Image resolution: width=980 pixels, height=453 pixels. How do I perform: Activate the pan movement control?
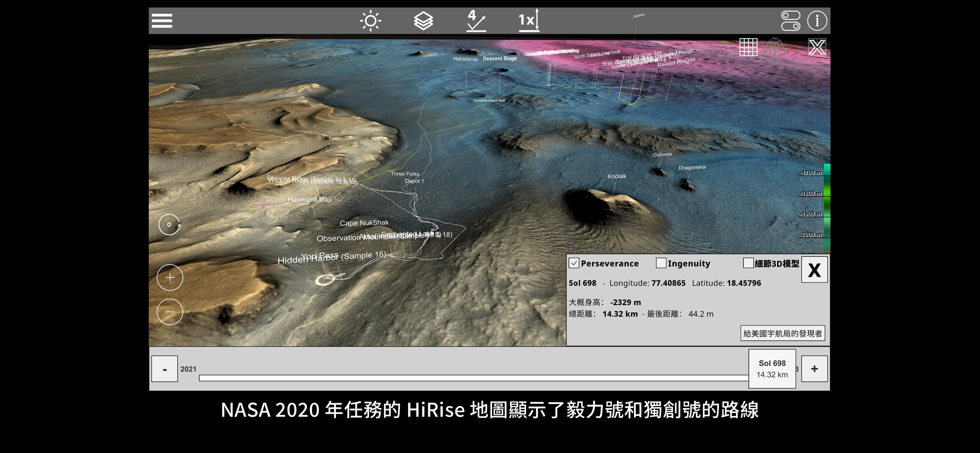tap(170, 190)
